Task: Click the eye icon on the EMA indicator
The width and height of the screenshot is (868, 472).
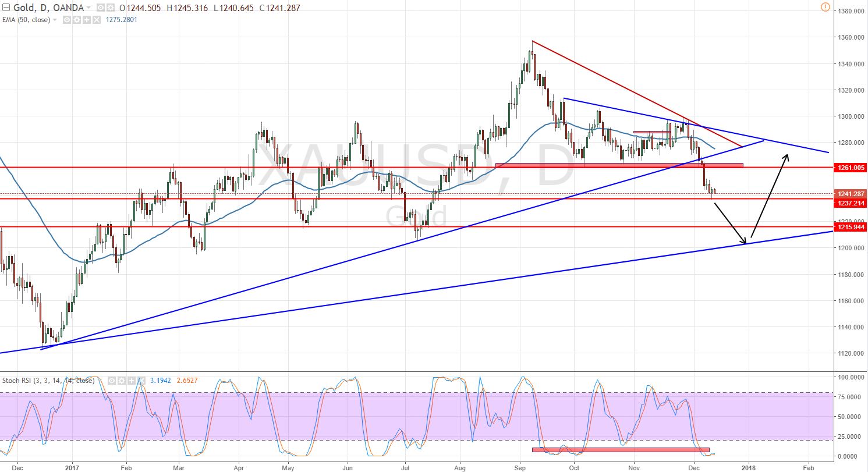Action: pos(66,19)
